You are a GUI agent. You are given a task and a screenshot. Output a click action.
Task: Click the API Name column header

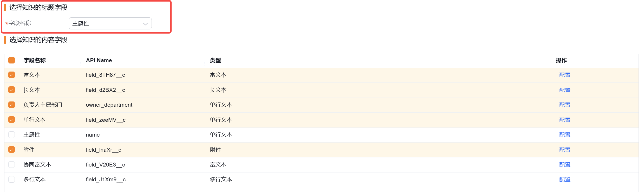coord(99,60)
